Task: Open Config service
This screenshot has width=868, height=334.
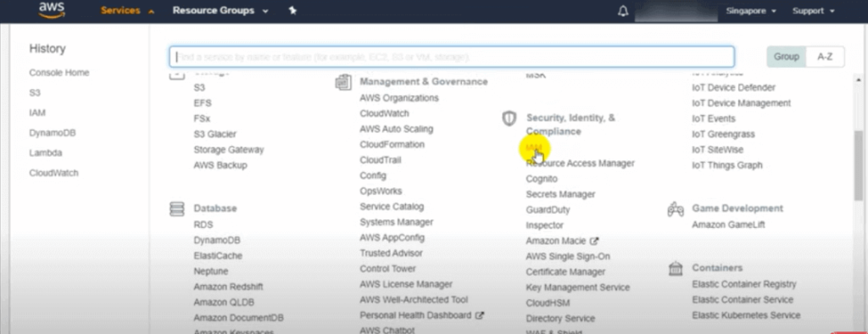Action: pyautogui.click(x=373, y=175)
